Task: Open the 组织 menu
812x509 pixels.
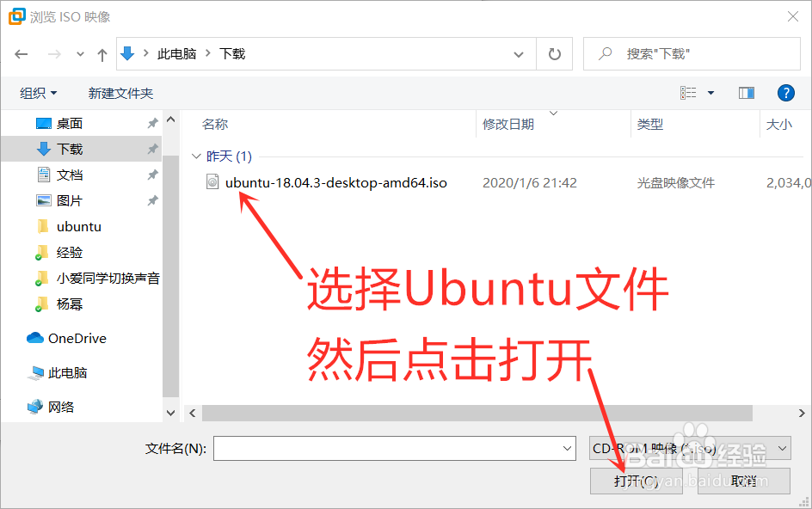Action: 39,93
